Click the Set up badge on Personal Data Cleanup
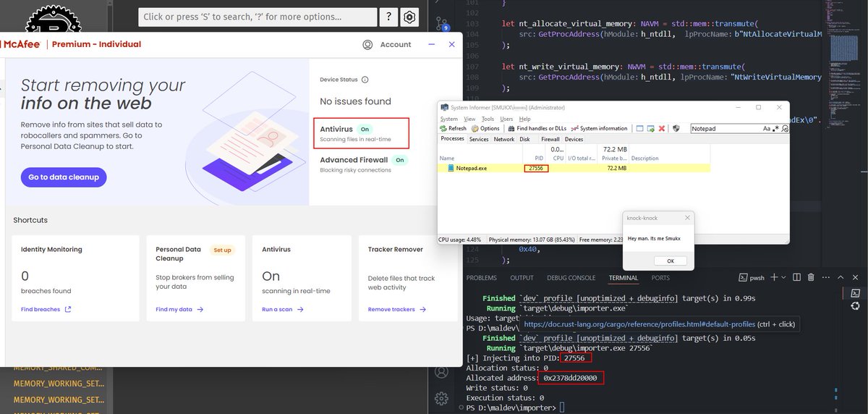The height and width of the screenshot is (414, 868). tap(222, 250)
